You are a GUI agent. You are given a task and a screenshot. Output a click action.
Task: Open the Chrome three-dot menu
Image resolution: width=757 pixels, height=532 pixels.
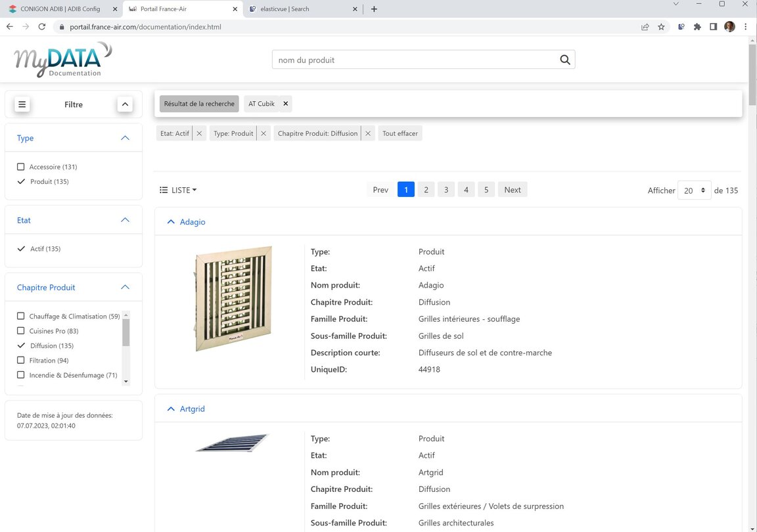[745, 27]
